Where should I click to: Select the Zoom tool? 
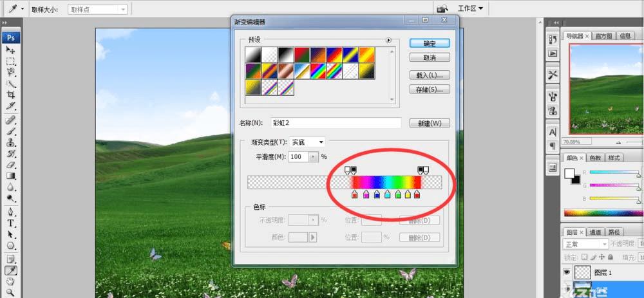pos(11,293)
